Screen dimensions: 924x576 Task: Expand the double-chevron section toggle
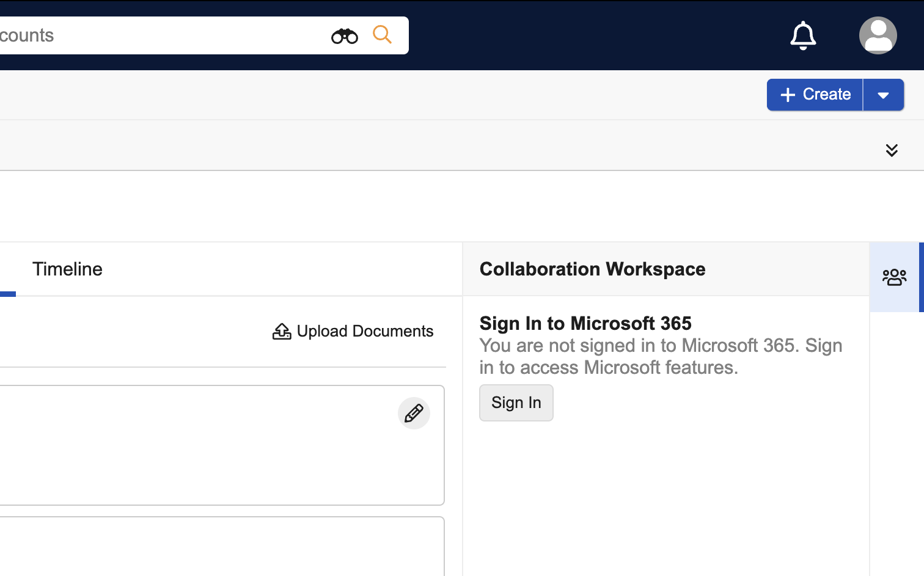892,150
